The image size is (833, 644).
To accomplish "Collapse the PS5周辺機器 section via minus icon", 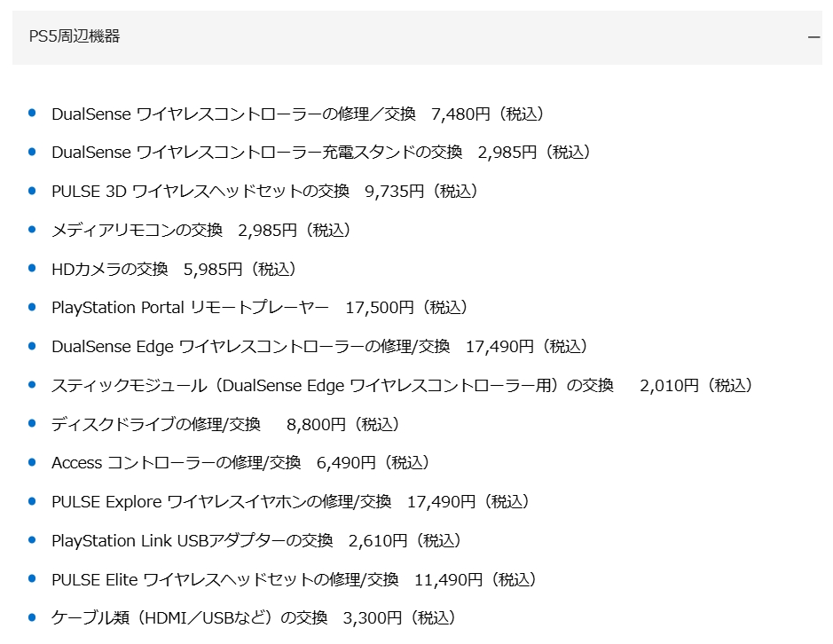I will pos(813,37).
